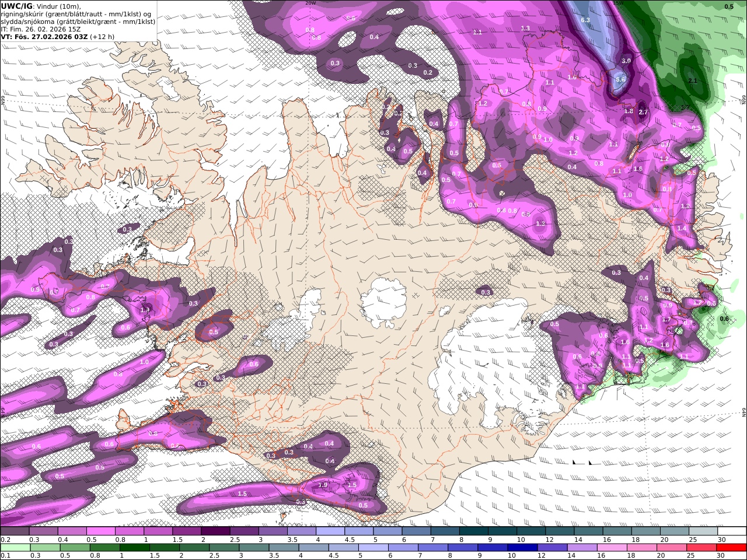Click the 2.1 value in the green rain area

[x=693, y=80]
